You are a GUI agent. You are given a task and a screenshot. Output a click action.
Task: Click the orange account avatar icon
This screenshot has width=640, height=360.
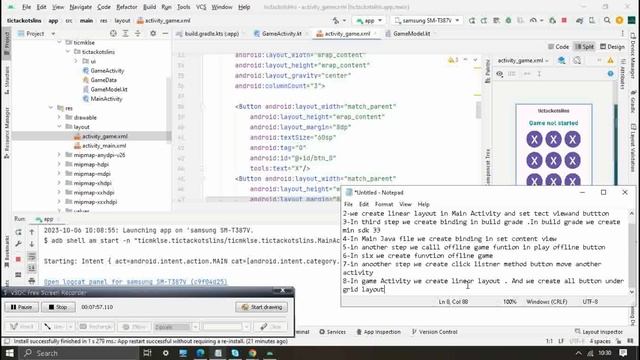(619, 20)
